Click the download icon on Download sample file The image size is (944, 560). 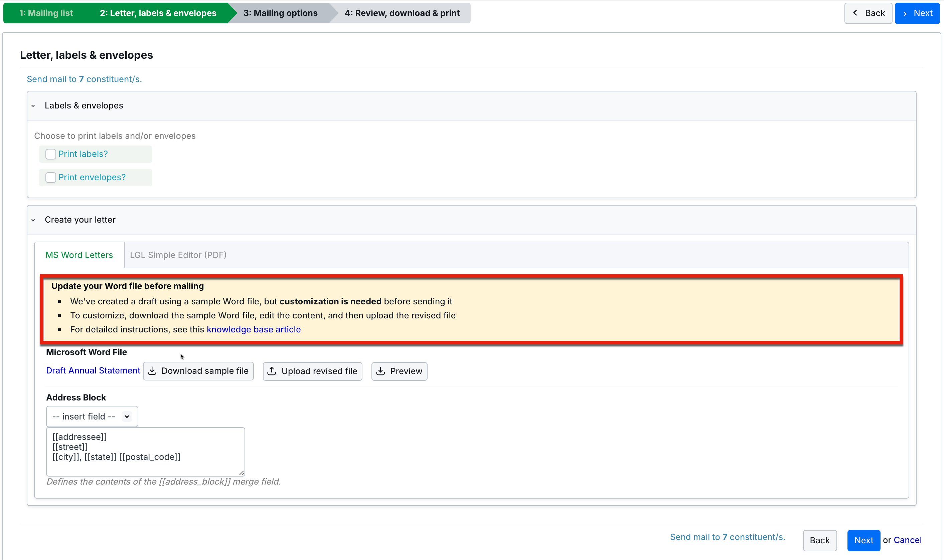click(x=152, y=371)
